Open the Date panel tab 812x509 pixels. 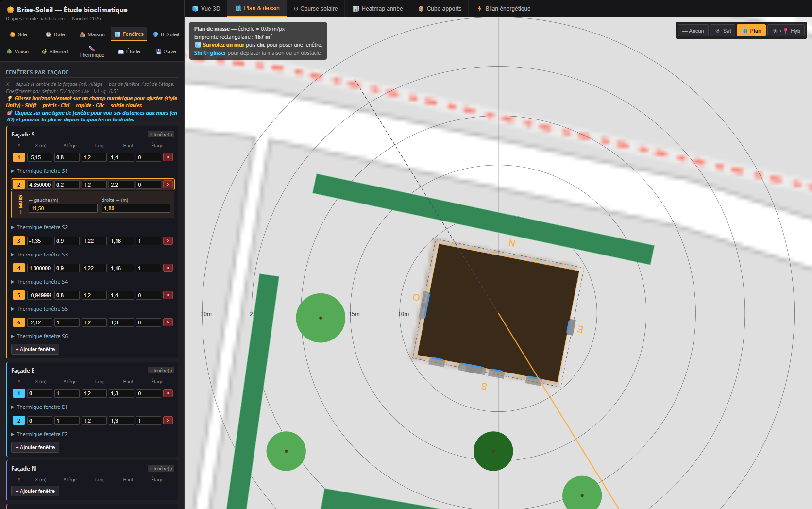(55, 34)
